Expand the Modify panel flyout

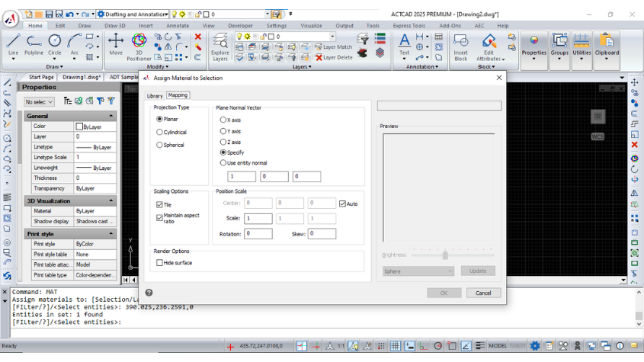tap(158, 66)
